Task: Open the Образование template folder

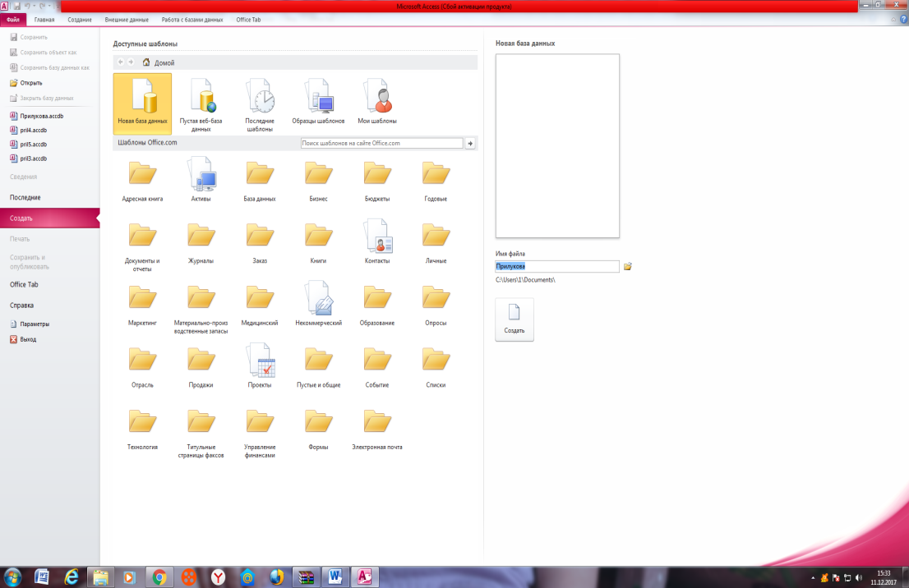Action: point(376,305)
